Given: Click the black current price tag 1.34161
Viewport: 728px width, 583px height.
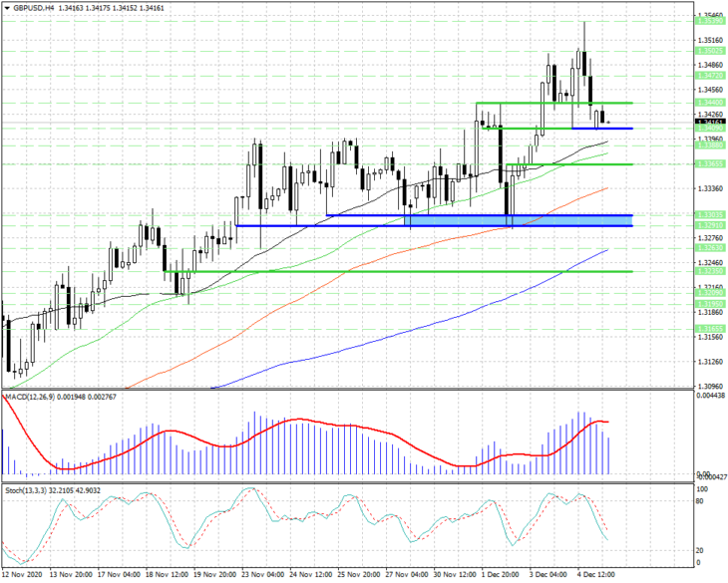Looking at the screenshot, I should [710, 122].
